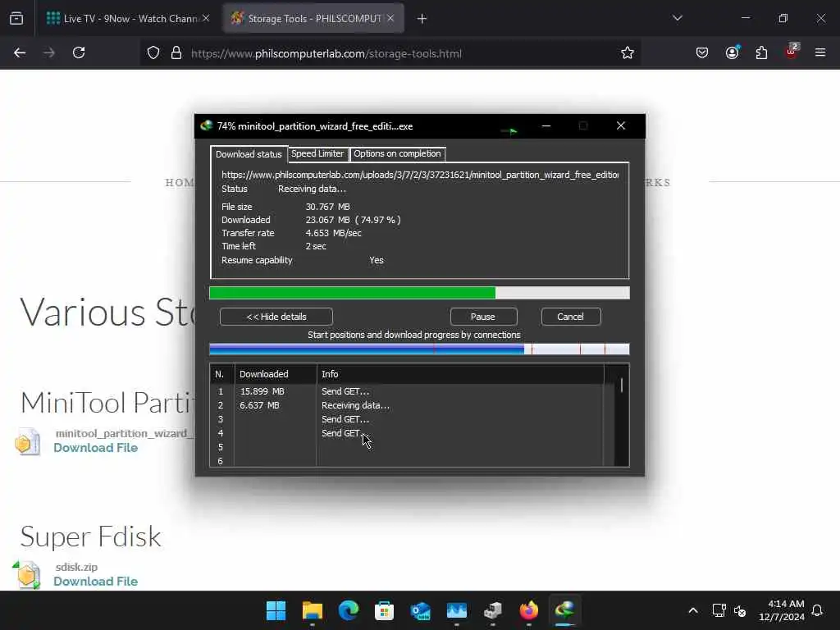Bookmark this page with the star

[628, 53]
